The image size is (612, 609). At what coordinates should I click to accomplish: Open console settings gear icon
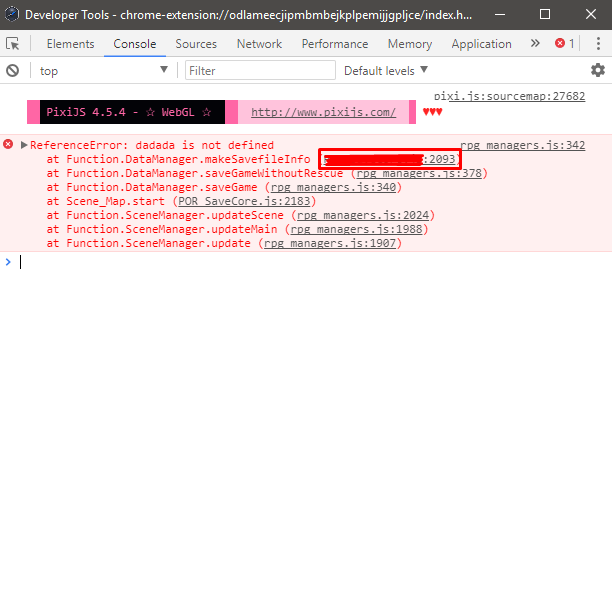click(x=598, y=70)
